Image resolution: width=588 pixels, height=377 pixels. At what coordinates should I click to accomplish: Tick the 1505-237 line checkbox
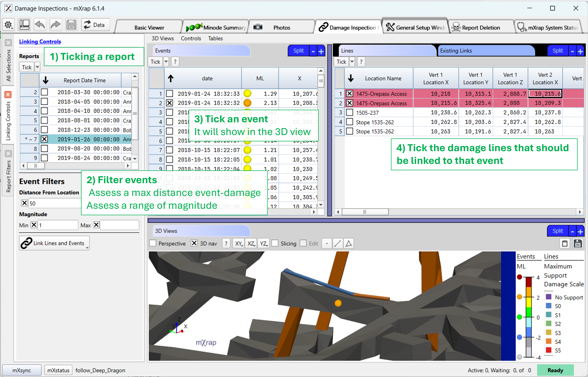350,112
